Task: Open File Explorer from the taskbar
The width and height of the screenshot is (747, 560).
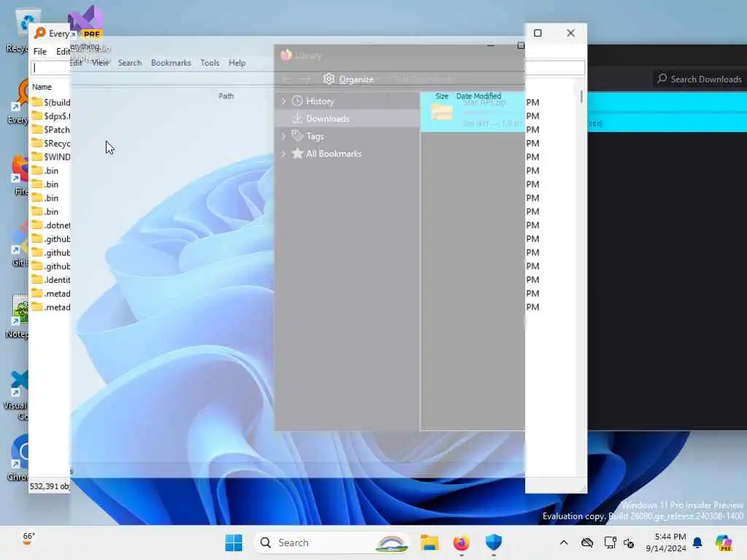Action: point(429,542)
